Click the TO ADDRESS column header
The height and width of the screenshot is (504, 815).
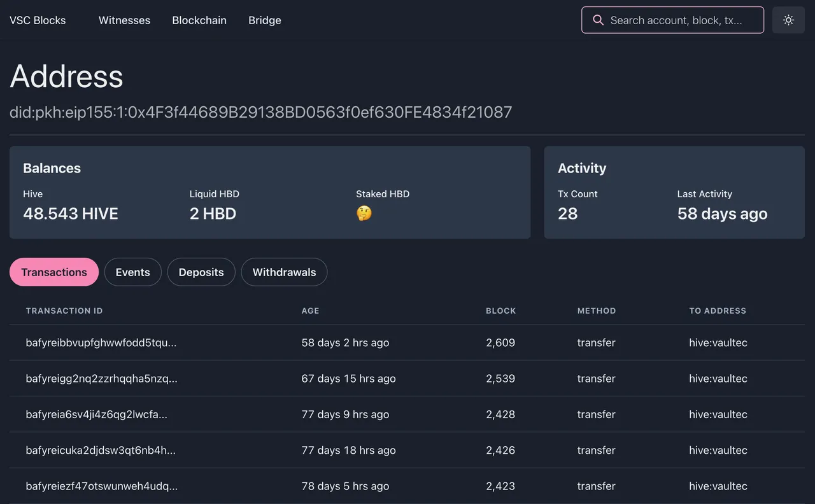[x=718, y=311]
